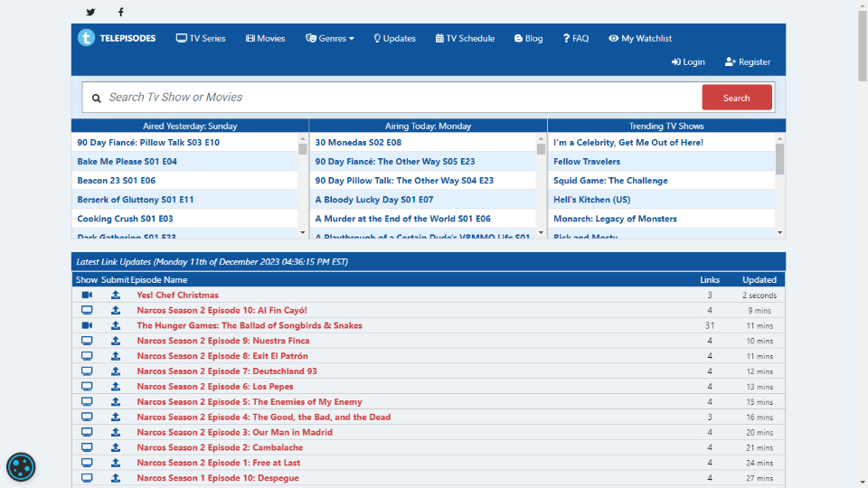
Task: Open Yes! Chef Christmas episode link
Action: [178, 295]
